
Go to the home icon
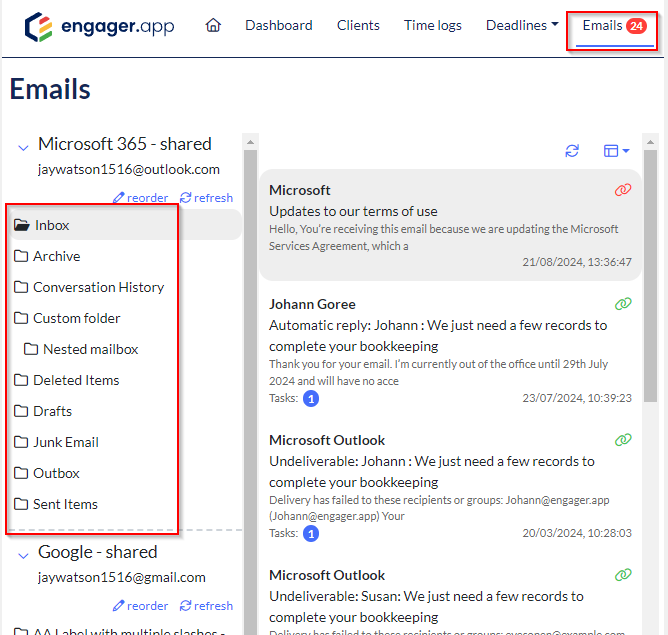tap(213, 26)
